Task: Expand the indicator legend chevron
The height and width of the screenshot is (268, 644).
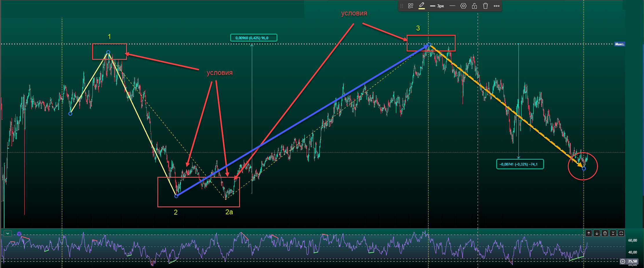Action: click(x=8, y=233)
